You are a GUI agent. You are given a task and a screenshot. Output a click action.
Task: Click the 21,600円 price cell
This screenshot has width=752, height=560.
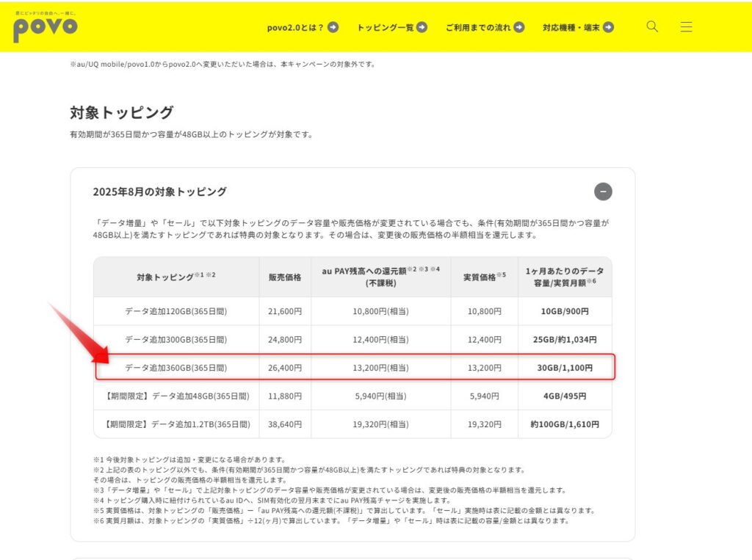(285, 311)
